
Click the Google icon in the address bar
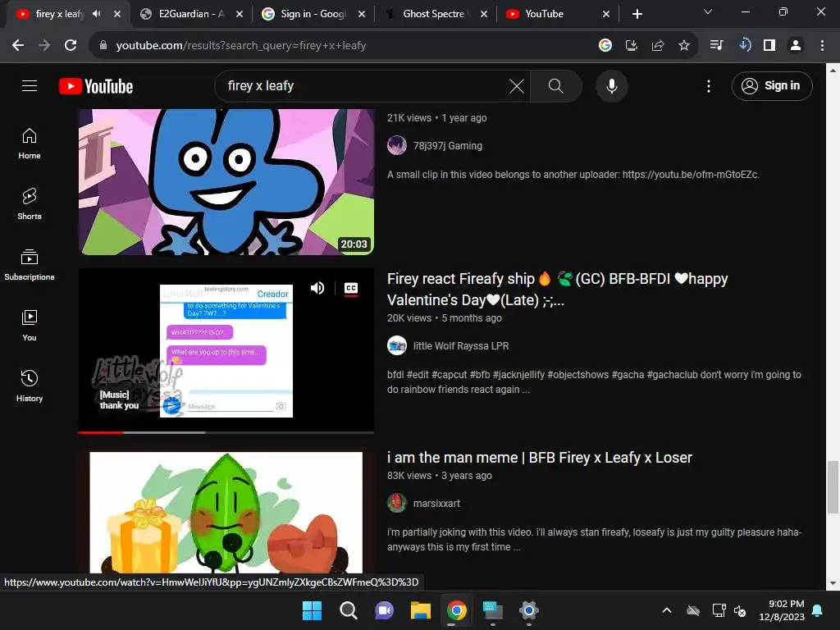(x=605, y=46)
